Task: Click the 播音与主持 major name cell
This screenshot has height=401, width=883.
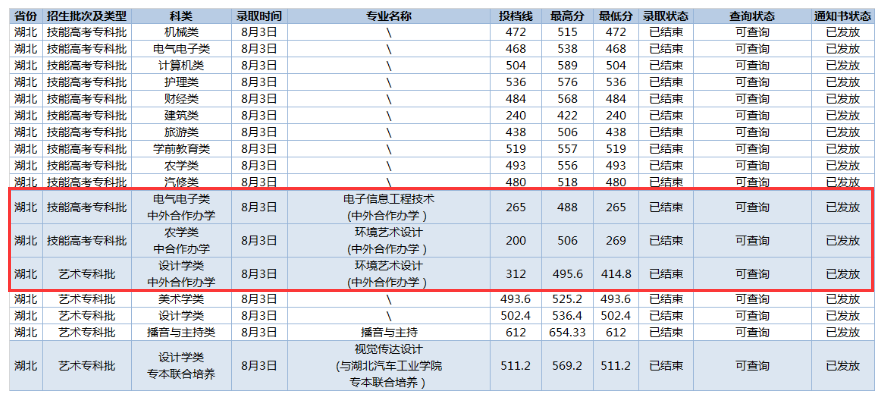Action: (x=389, y=332)
